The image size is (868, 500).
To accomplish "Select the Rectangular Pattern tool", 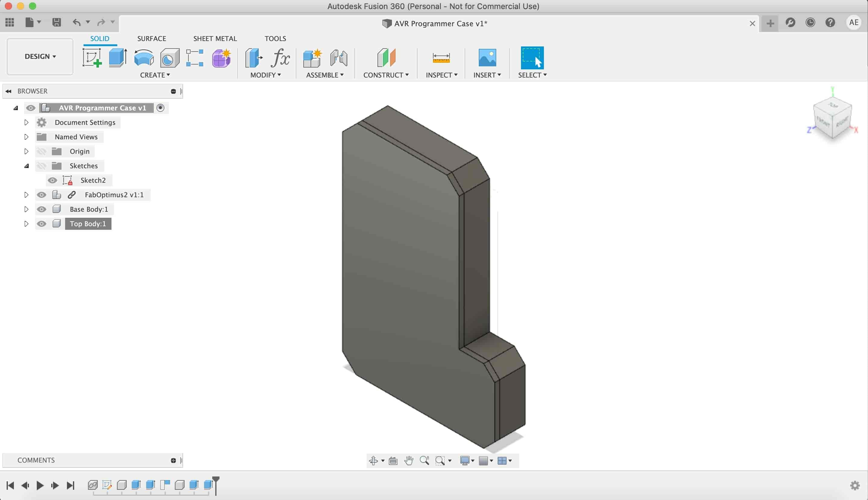I will click(x=194, y=58).
